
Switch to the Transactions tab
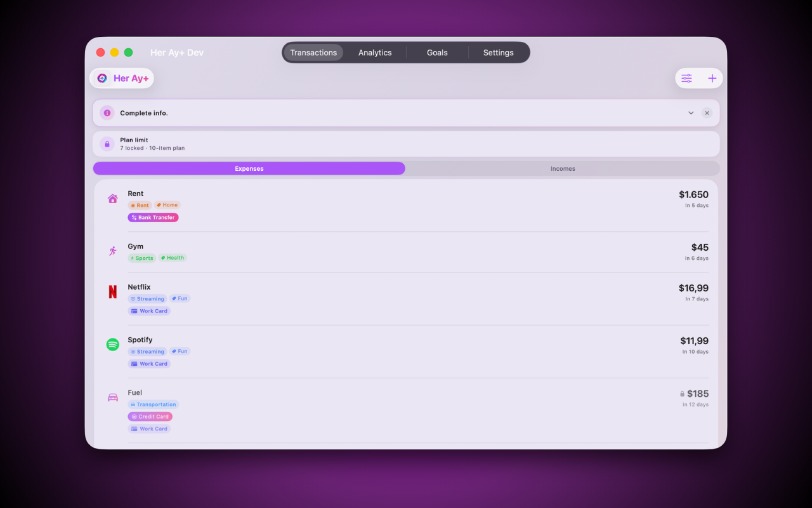tap(313, 53)
